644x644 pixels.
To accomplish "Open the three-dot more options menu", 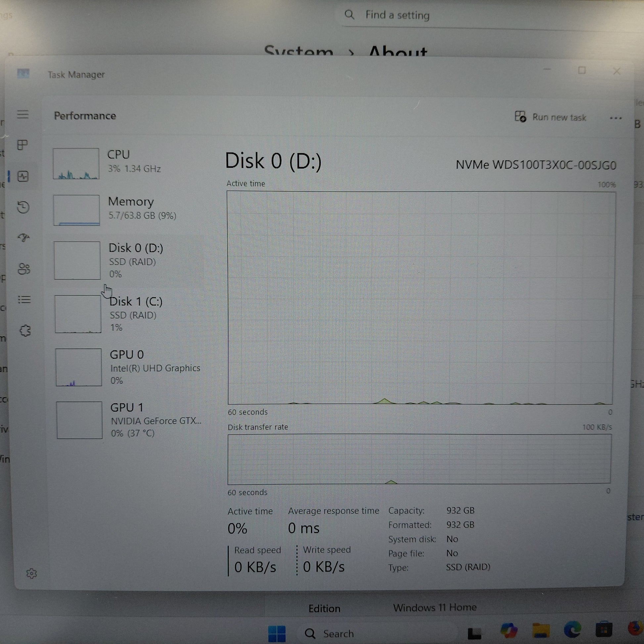I will pos(615,118).
